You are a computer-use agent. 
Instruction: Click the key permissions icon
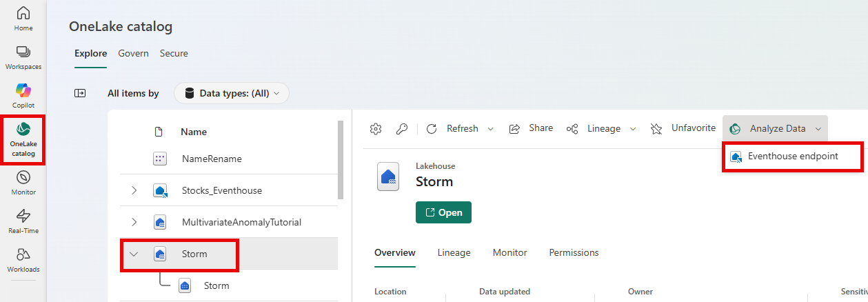(x=401, y=129)
